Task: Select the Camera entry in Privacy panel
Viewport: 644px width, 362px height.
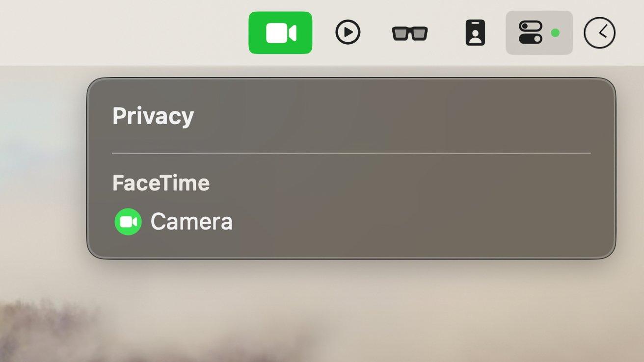Action: [x=174, y=222]
